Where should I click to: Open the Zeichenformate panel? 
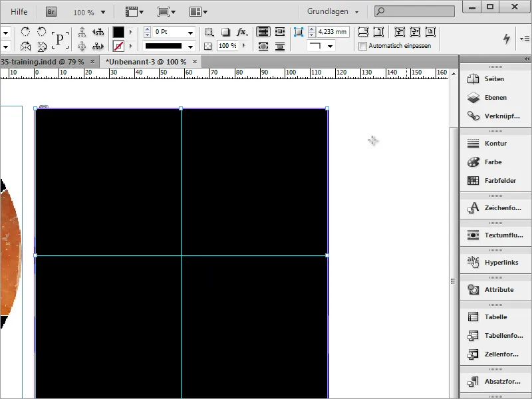click(x=495, y=208)
